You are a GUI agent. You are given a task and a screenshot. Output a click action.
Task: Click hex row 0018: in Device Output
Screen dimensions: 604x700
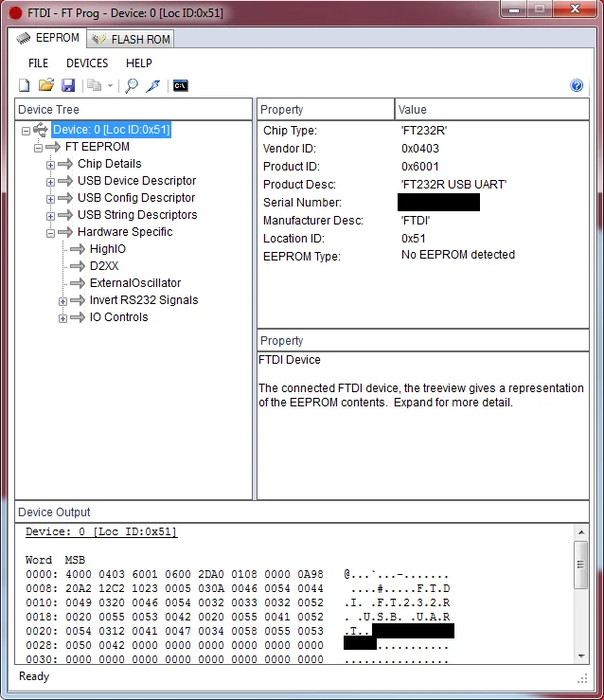click(238, 617)
